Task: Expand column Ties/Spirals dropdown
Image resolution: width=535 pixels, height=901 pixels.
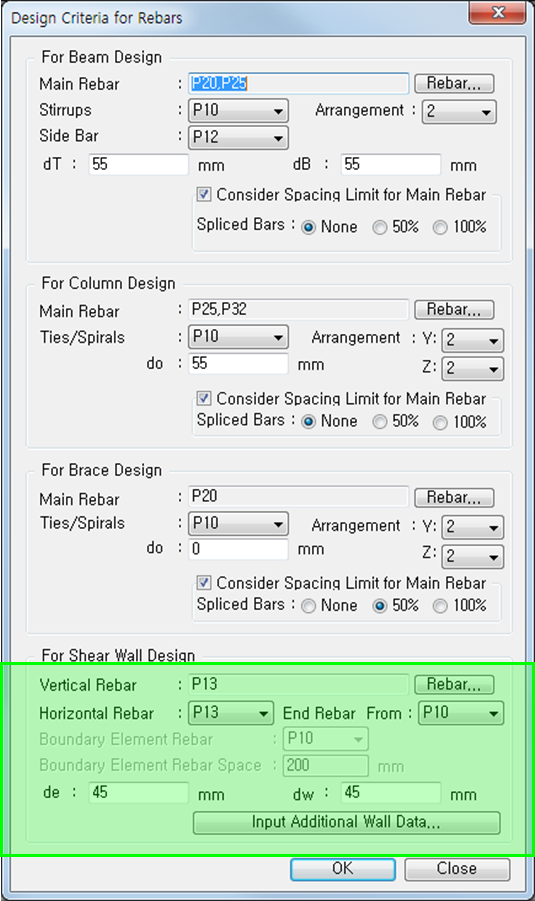Action: (238, 337)
